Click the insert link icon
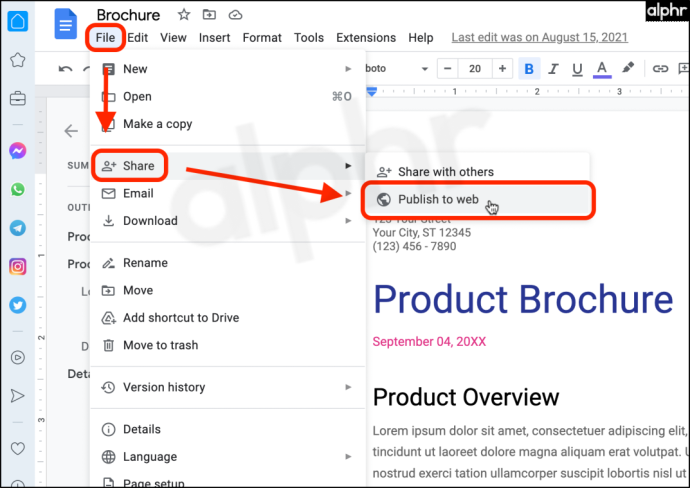 (660, 69)
